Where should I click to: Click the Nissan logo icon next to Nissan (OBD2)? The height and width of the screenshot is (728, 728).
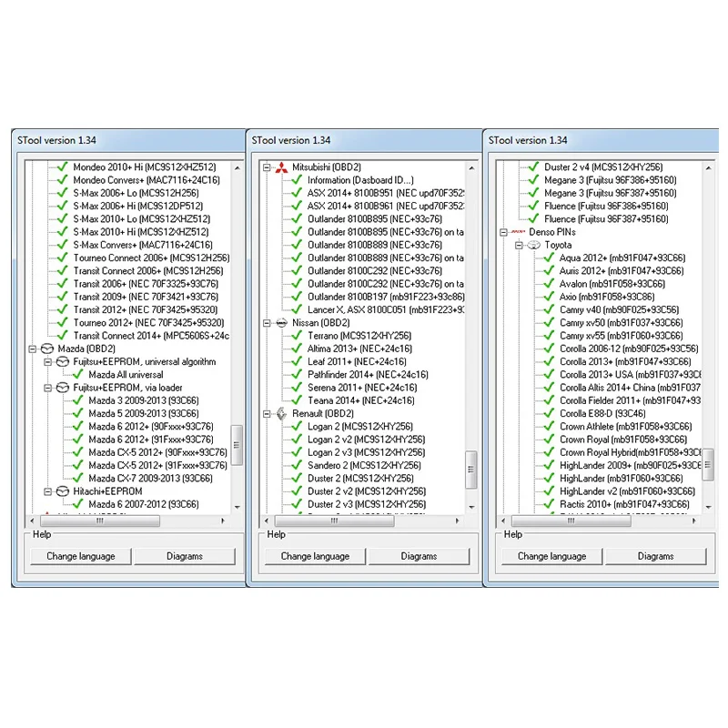coord(281,323)
